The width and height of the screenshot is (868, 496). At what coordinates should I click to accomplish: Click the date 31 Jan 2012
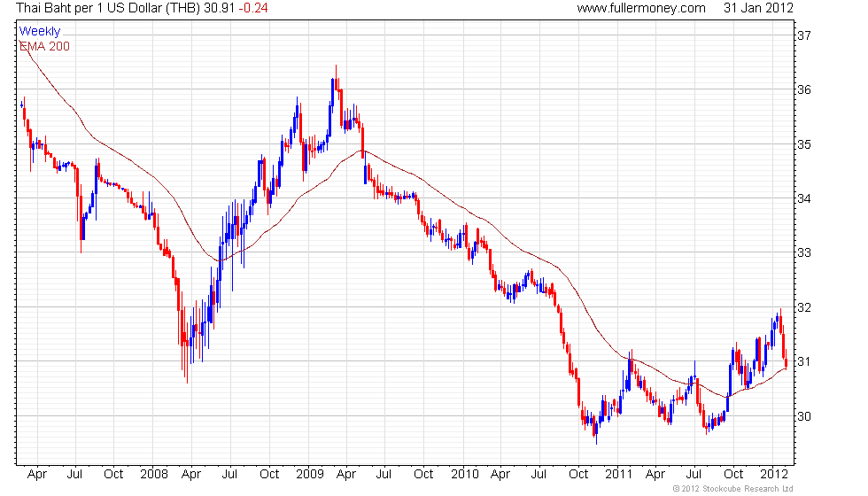point(758,8)
